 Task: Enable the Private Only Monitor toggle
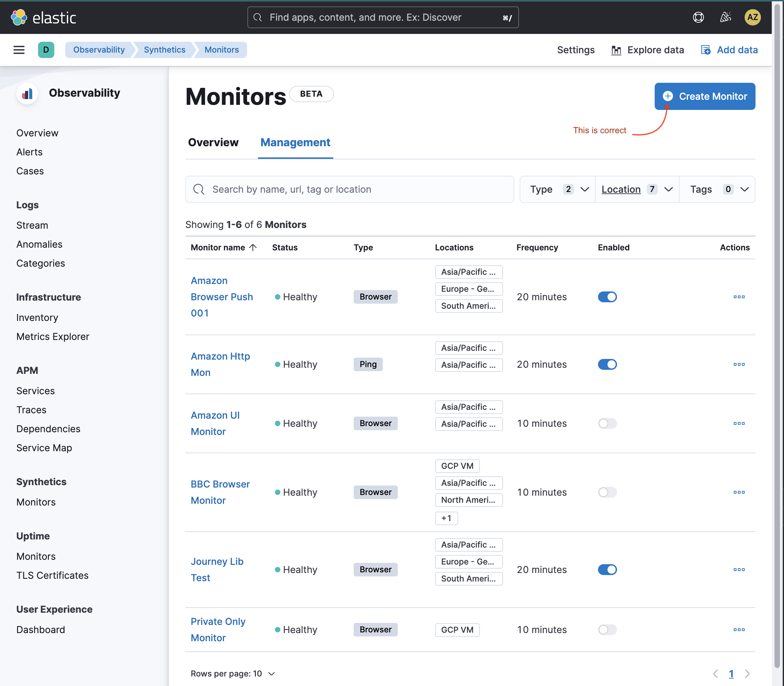click(607, 629)
